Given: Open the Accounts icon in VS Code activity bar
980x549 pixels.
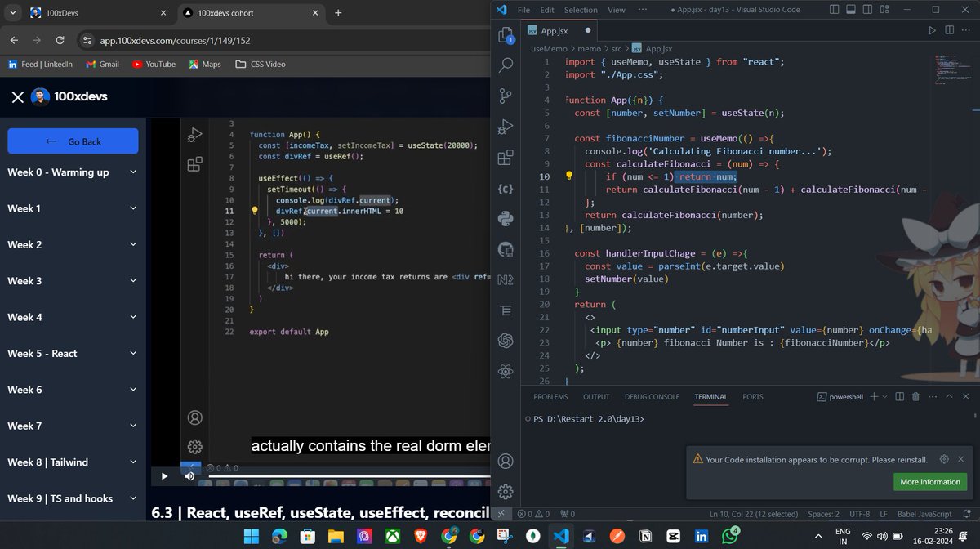Looking at the screenshot, I should [x=506, y=462].
